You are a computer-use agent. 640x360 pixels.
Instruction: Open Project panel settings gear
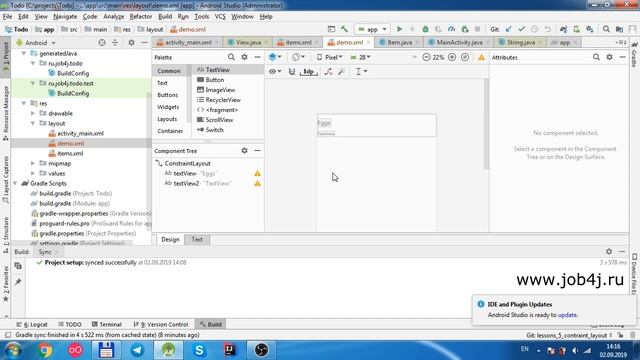click(131, 42)
